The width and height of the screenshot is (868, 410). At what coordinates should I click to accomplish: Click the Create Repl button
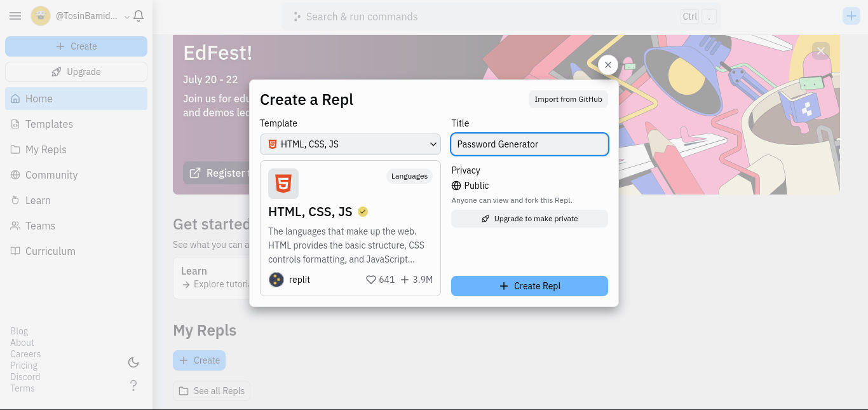[x=529, y=286]
